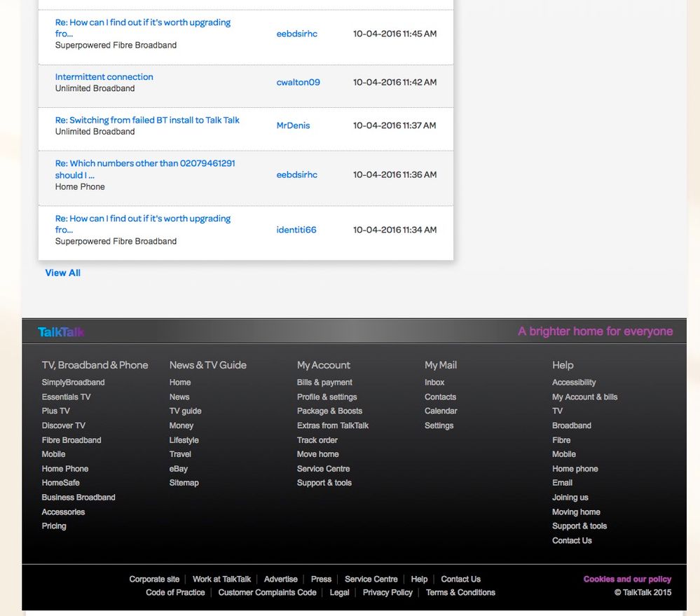Visit Business Broadband footer link

coord(78,498)
